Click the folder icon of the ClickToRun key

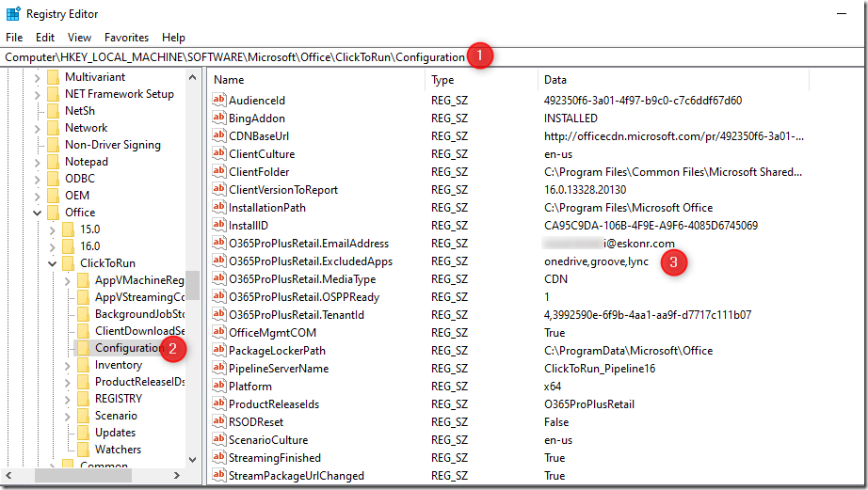(x=68, y=262)
